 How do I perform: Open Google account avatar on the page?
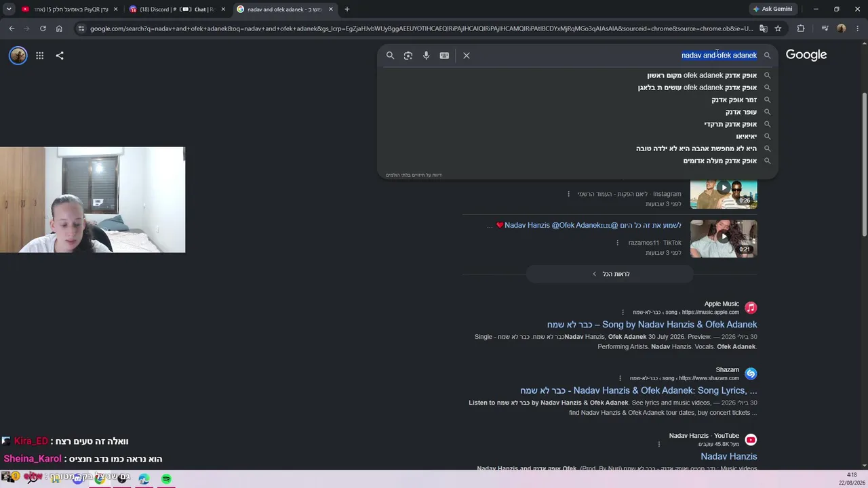[x=18, y=56]
